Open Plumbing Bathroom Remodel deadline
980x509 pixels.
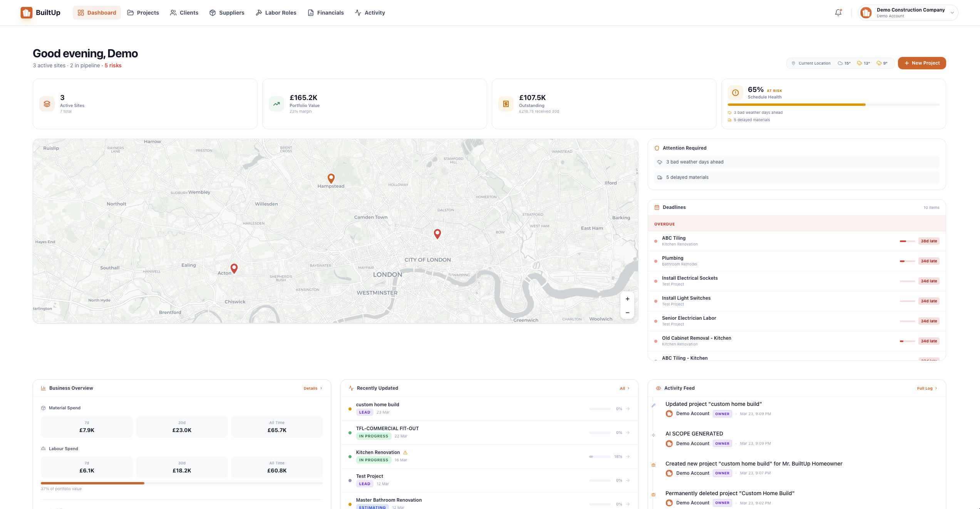coord(797,261)
